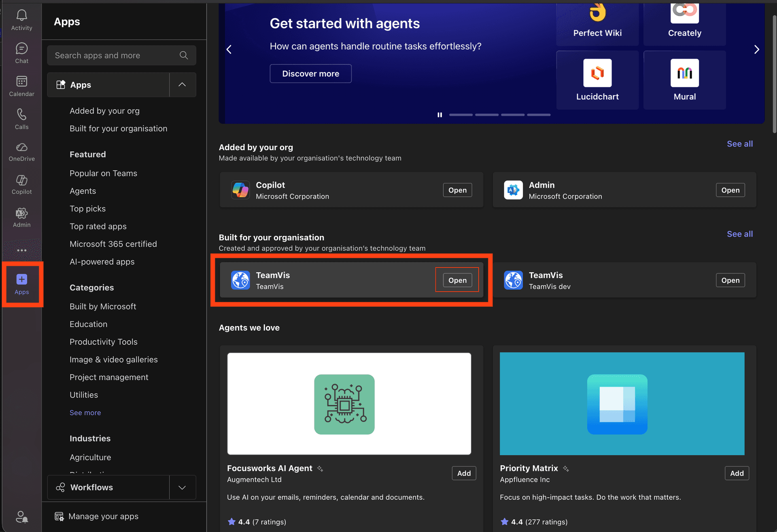Select Project management category

tap(109, 377)
